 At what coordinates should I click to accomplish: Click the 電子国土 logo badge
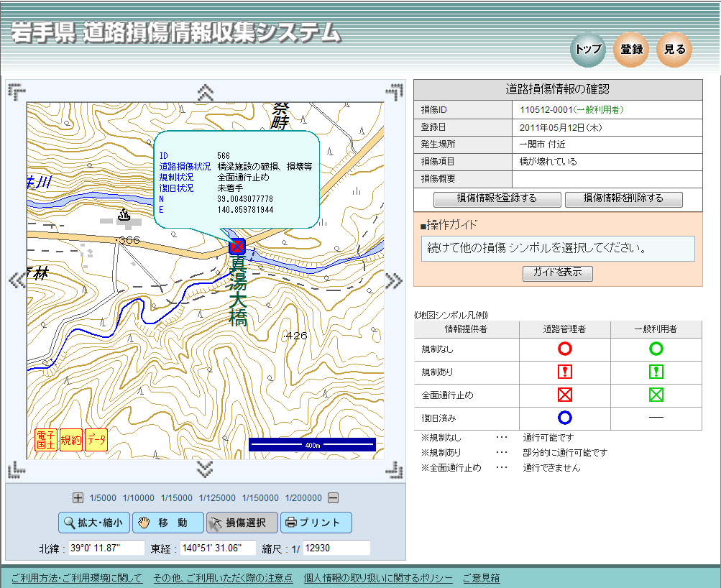(x=46, y=440)
